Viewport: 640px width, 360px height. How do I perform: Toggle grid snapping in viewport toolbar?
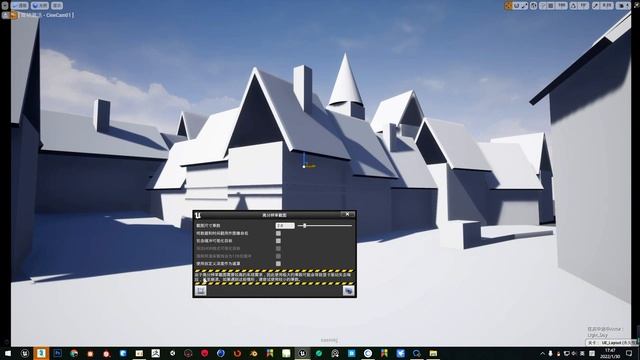[x=550, y=6]
